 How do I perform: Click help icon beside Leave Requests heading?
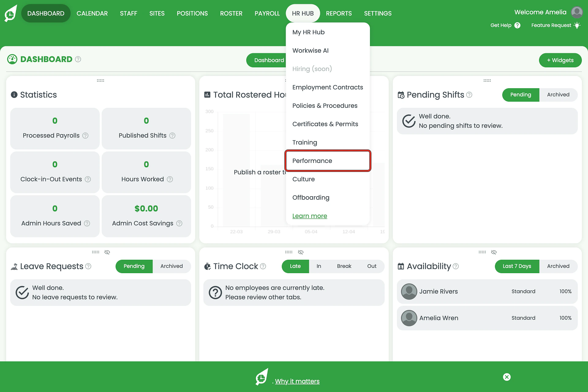click(88, 266)
